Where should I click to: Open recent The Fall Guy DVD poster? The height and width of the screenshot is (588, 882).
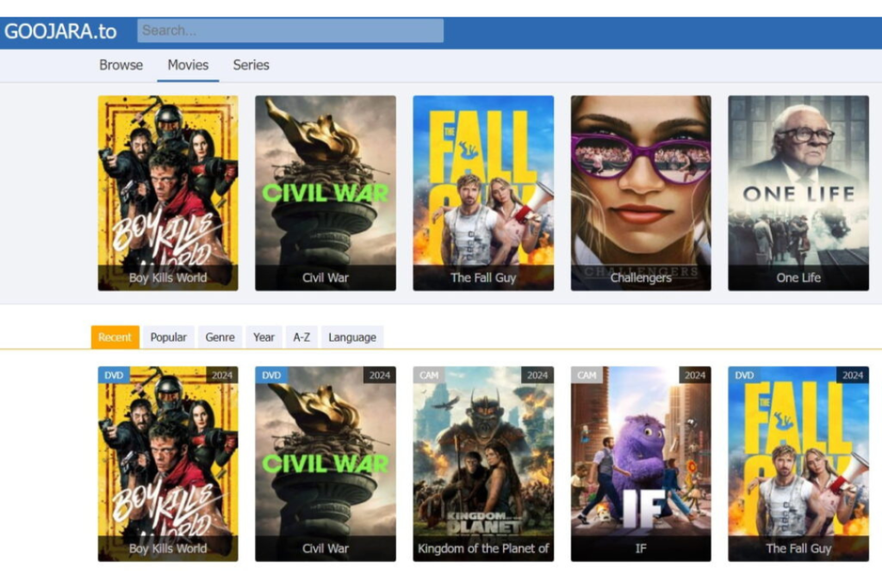tap(798, 464)
